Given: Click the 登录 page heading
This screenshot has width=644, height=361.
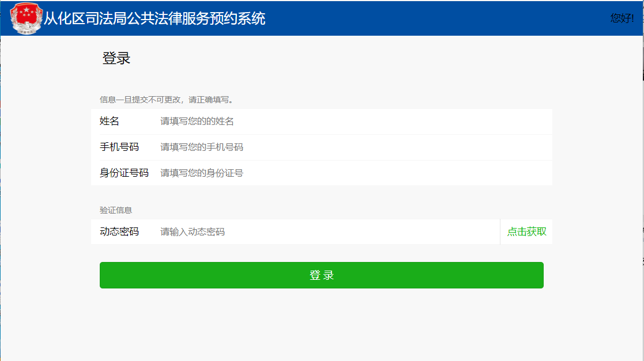Looking at the screenshot, I should point(116,58).
